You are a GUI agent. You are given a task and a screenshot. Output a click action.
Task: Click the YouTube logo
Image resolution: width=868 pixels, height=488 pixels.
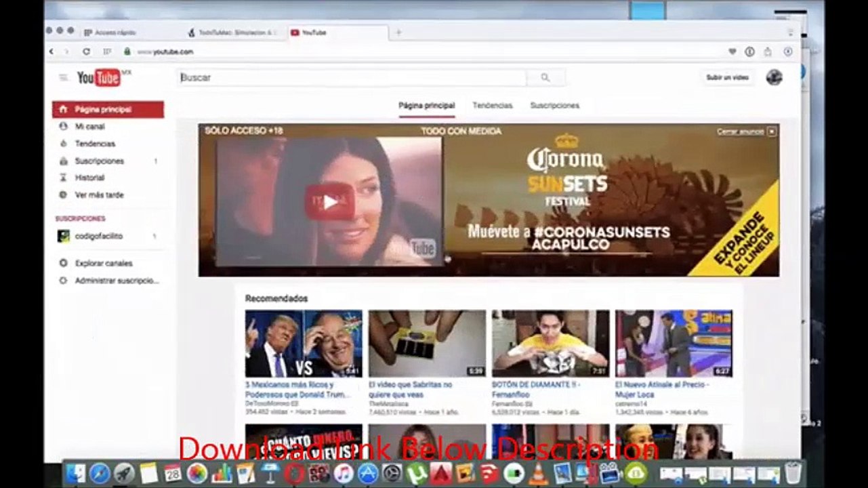[99, 78]
